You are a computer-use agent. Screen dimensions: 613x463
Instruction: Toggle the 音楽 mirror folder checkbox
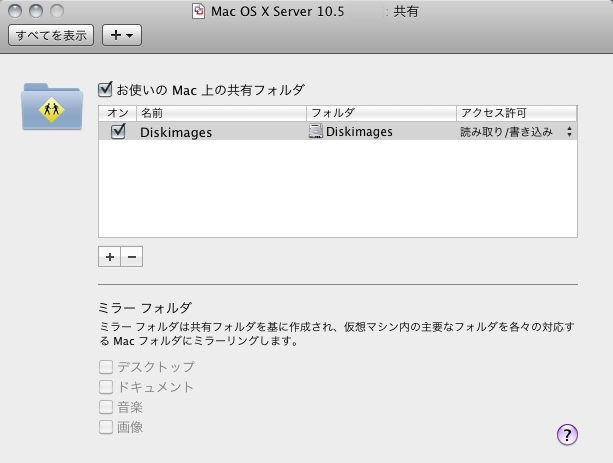pos(106,407)
